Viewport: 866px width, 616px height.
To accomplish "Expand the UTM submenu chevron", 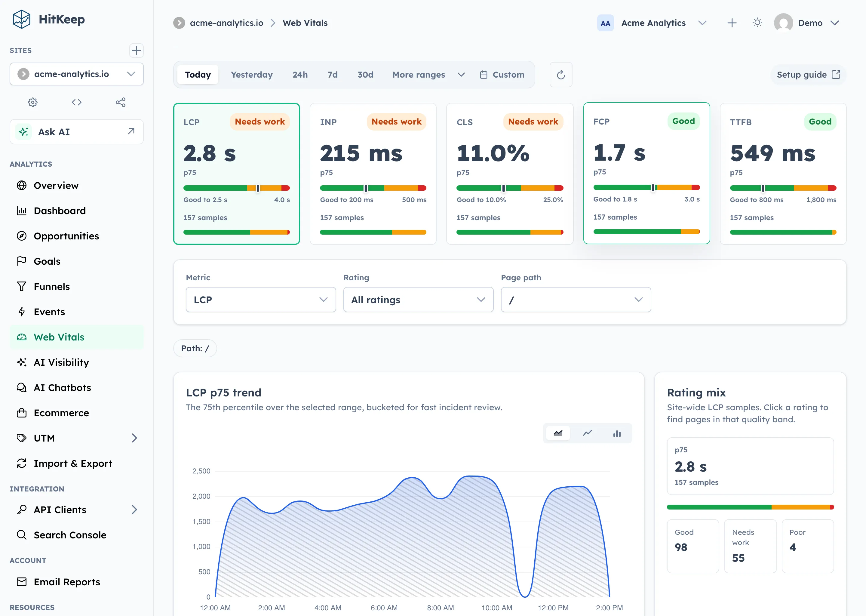I will coord(134,438).
